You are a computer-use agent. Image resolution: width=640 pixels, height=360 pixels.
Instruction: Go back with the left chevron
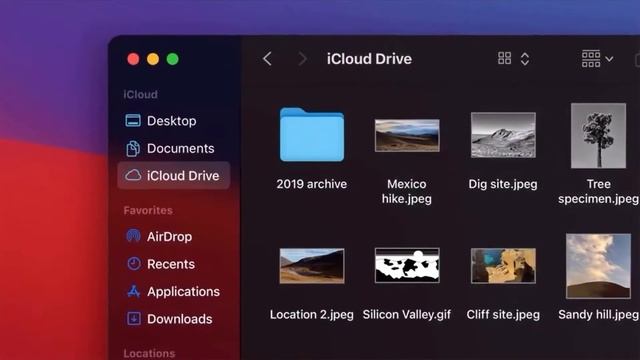[267, 59]
